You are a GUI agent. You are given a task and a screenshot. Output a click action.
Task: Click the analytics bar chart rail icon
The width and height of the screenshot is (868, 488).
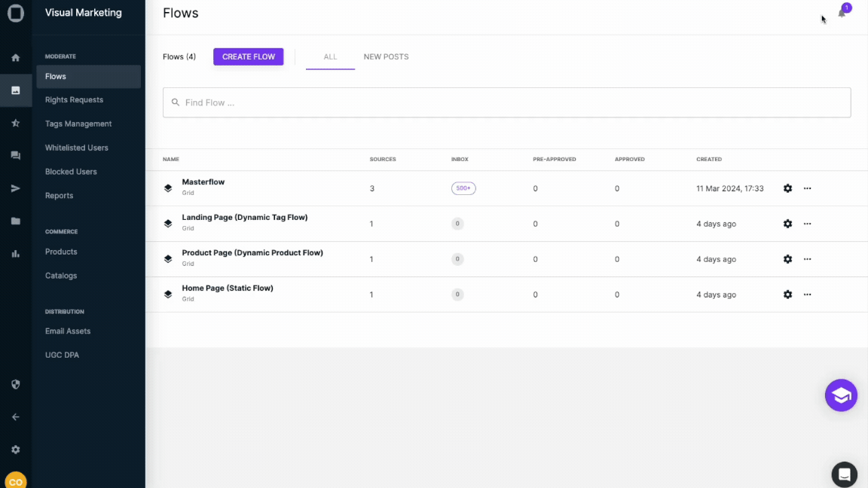15,254
